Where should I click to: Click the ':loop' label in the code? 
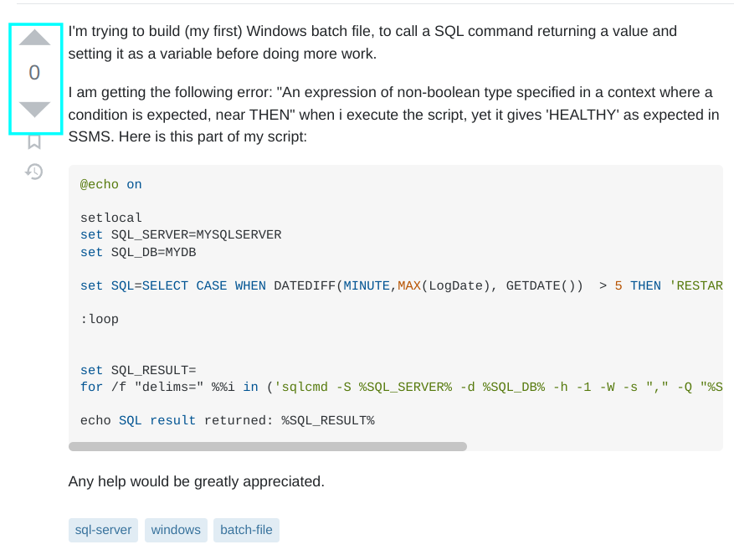[x=100, y=319]
